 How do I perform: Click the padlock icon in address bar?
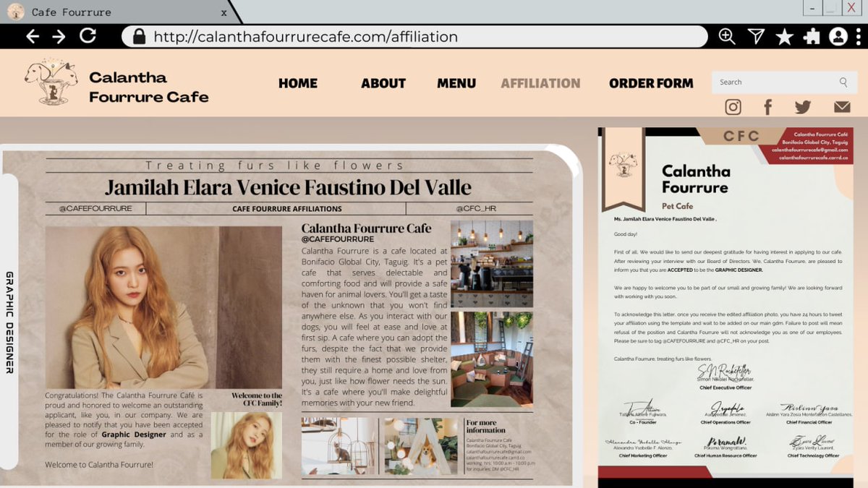[139, 36]
